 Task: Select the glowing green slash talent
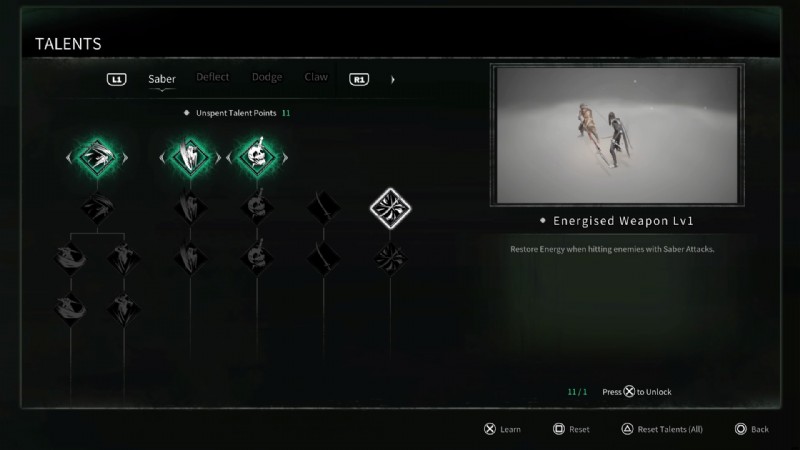(190, 157)
